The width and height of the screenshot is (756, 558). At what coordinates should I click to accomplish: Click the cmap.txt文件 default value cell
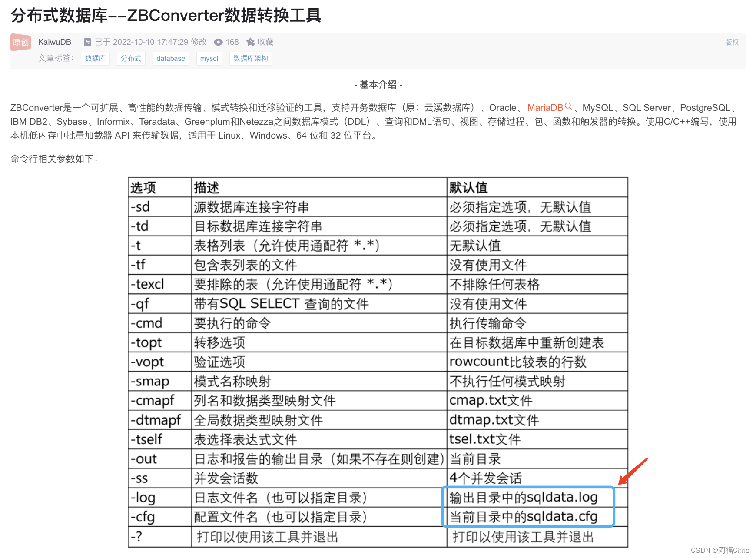[x=537, y=400]
